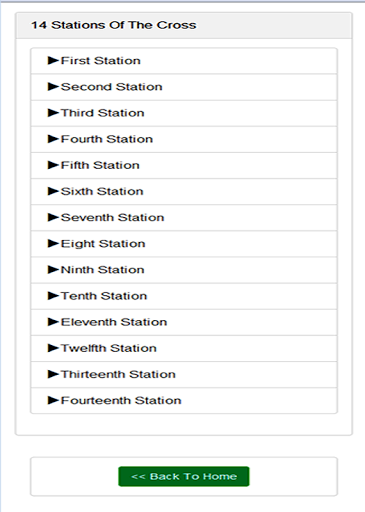This screenshot has width=365, height=512.
Task: Click the triangle icon beside Sixth Station
Action: (53, 191)
